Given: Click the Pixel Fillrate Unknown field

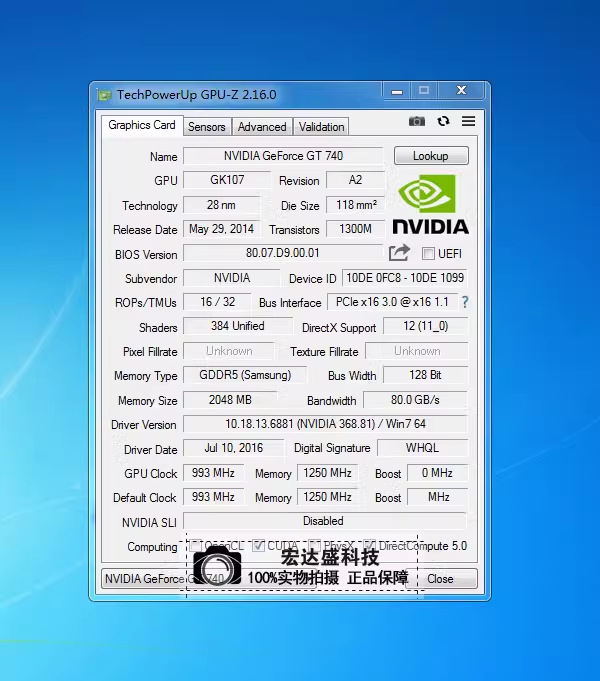Looking at the screenshot, I should tap(229, 351).
